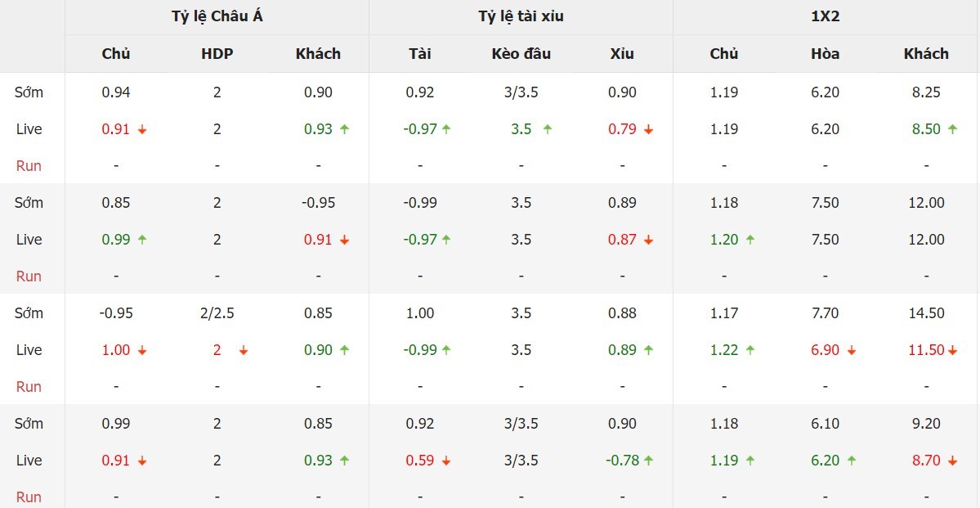Click the red down arrow next to 8.70
980x508 pixels.
coord(952,461)
